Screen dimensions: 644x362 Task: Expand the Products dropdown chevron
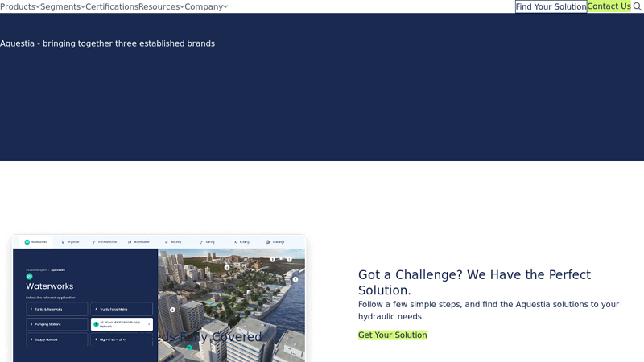pyautogui.click(x=38, y=6)
